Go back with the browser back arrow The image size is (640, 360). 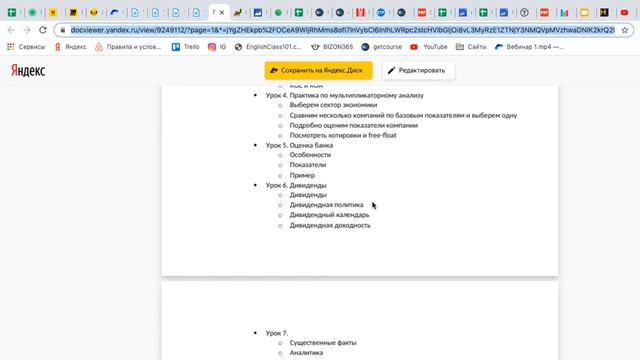pyautogui.click(x=11, y=30)
